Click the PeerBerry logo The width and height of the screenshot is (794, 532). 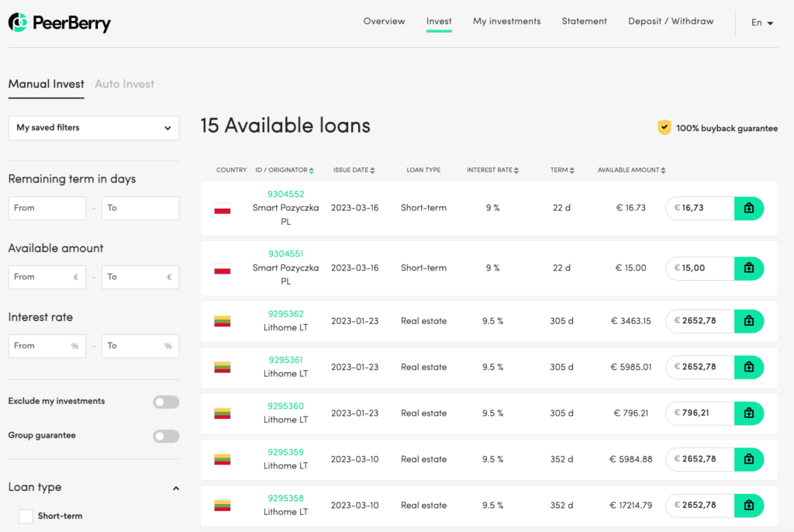coord(60,22)
